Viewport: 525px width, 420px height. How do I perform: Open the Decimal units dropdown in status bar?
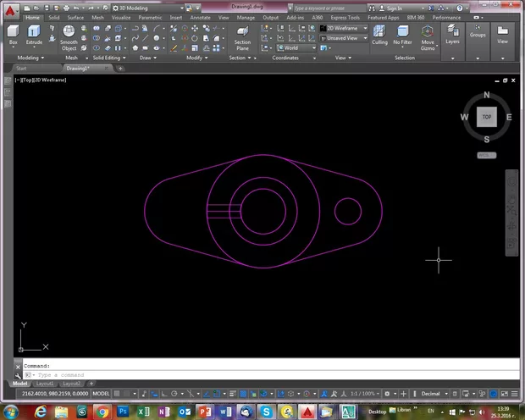432,394
